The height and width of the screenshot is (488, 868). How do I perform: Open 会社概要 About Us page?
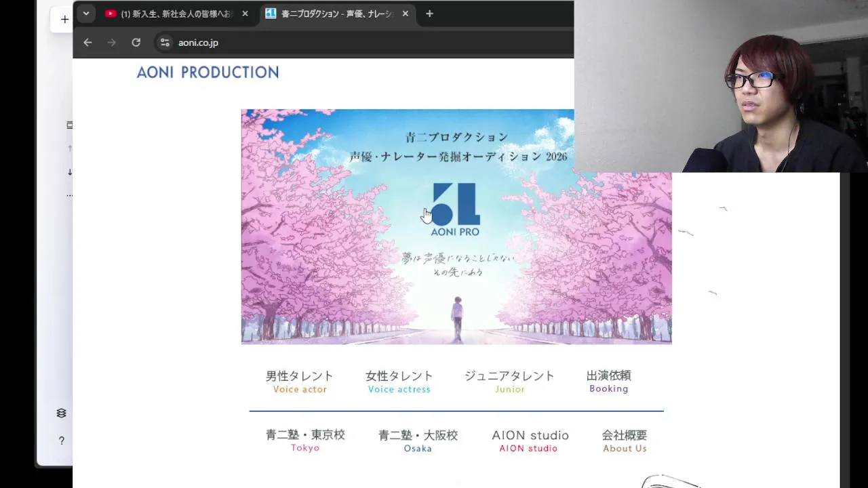[x=625, y=441]
